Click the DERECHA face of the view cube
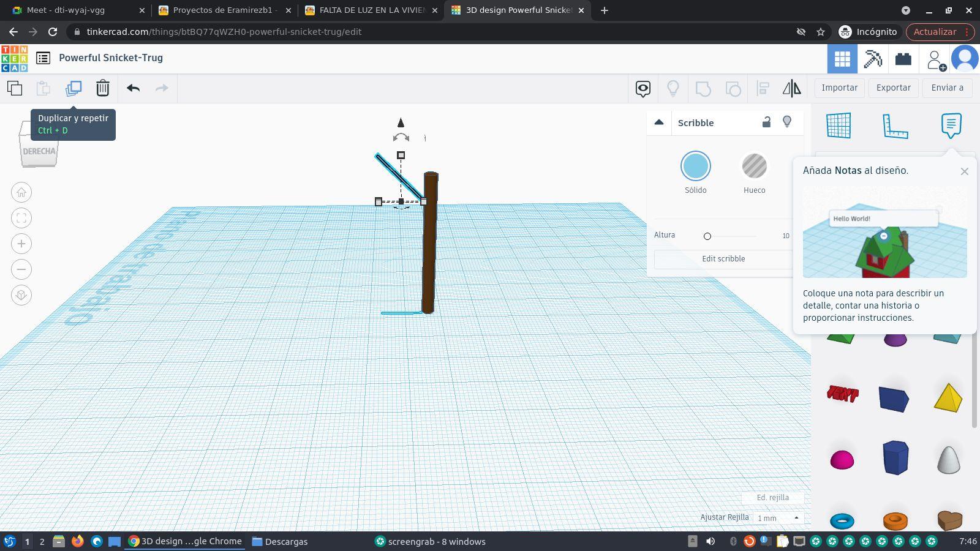Viewport: 980px width, 551px height. point(39,151)
